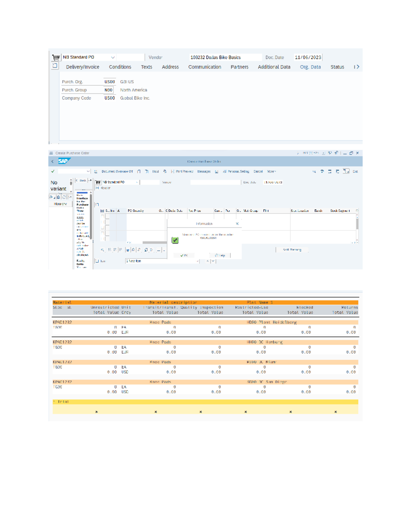The image size is (411, 532).
Task: Click Messages in the toolbar
Action: pyautogui.click(x=204, y=171)
